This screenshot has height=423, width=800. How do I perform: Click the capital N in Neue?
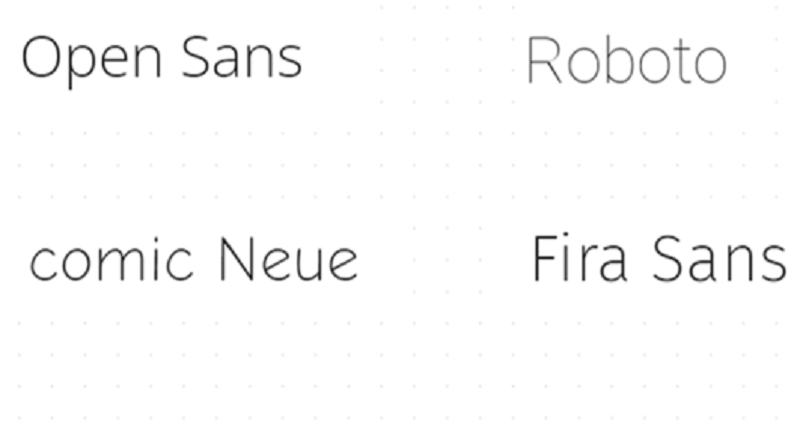click(x=236, y=259)
